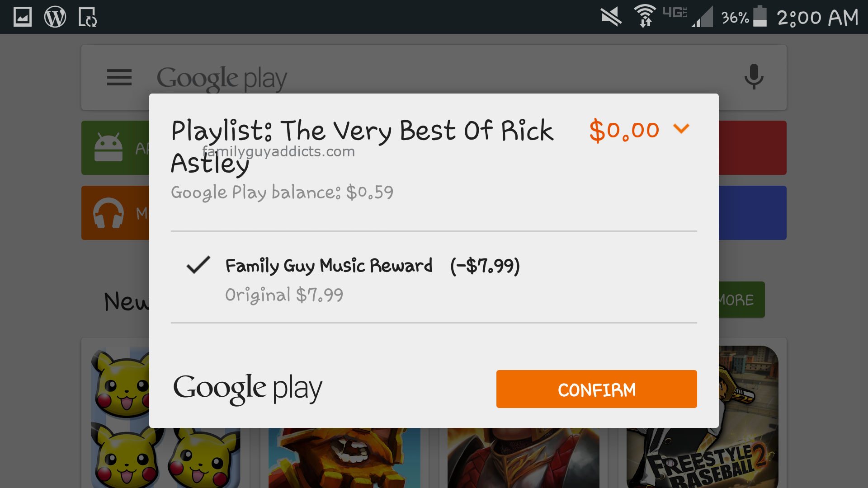Open the hamburger navigation menu
Image resolution: width=868 pixels, height=488 pixels.
[x=119, y=77]
